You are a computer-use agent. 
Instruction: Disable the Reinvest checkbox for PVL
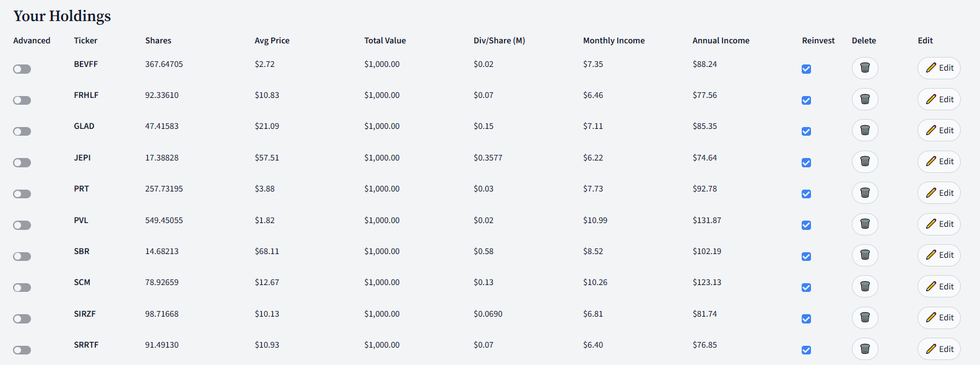[x=806, y=225]
